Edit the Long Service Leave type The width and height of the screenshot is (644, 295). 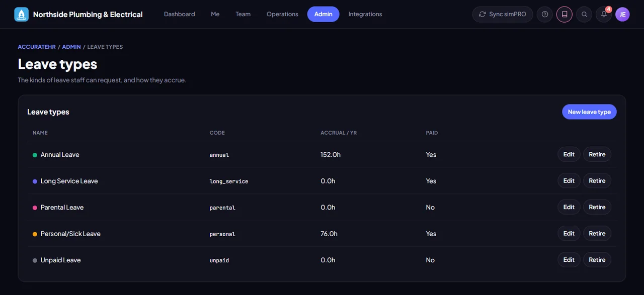[x=569, y=181]
